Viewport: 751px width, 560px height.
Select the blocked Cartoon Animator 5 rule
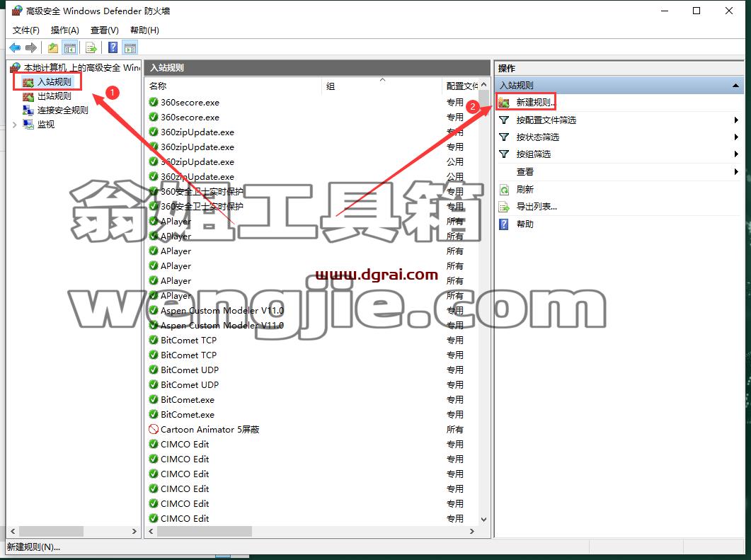210,429
